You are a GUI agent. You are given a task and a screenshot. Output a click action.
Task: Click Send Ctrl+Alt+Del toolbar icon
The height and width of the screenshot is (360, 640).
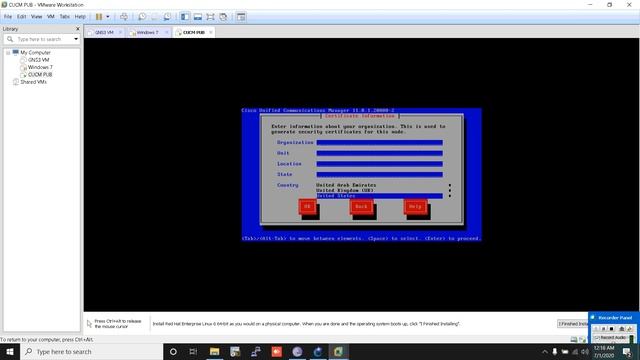(124, 17)
